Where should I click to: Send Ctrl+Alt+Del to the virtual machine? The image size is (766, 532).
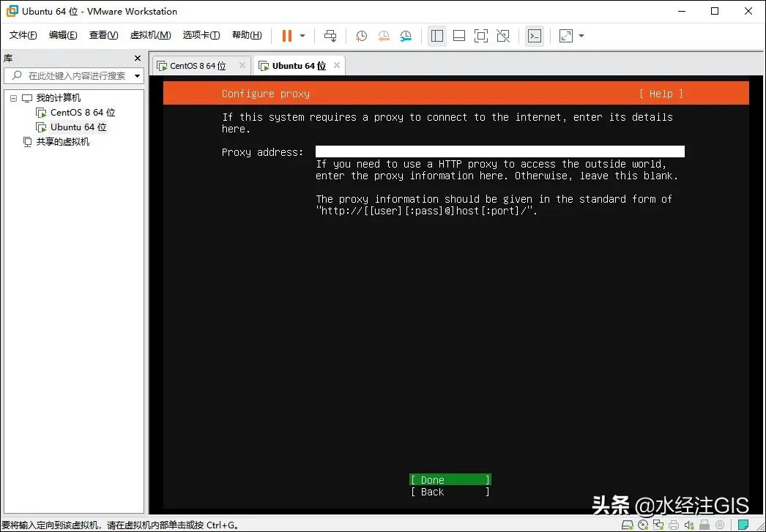[x=330, y=35]
